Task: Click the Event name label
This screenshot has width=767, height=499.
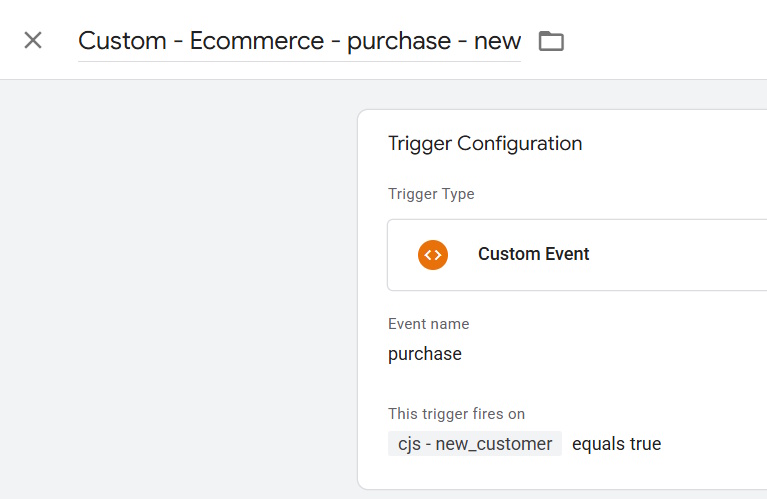Action: coord(428,324)
